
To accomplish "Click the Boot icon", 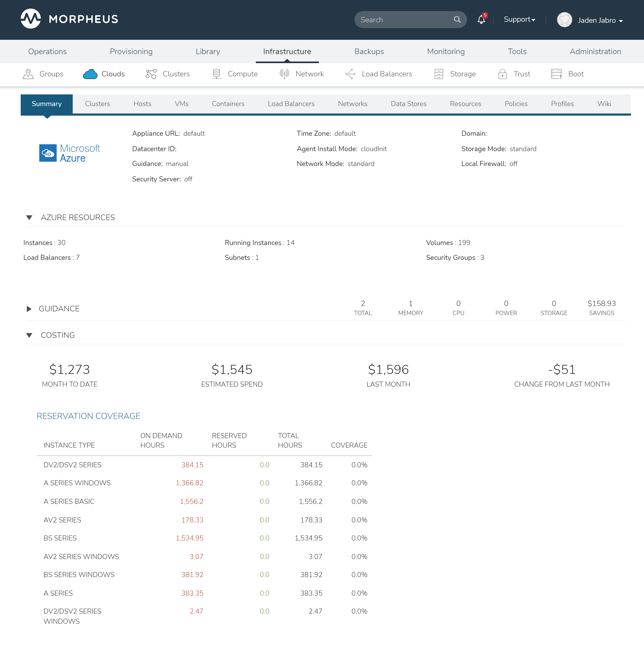I will click(x=556, y=74).
